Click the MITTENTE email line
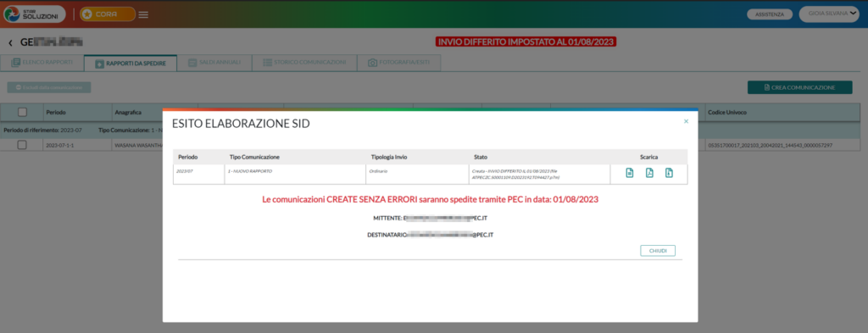 (x=430, y=218)
